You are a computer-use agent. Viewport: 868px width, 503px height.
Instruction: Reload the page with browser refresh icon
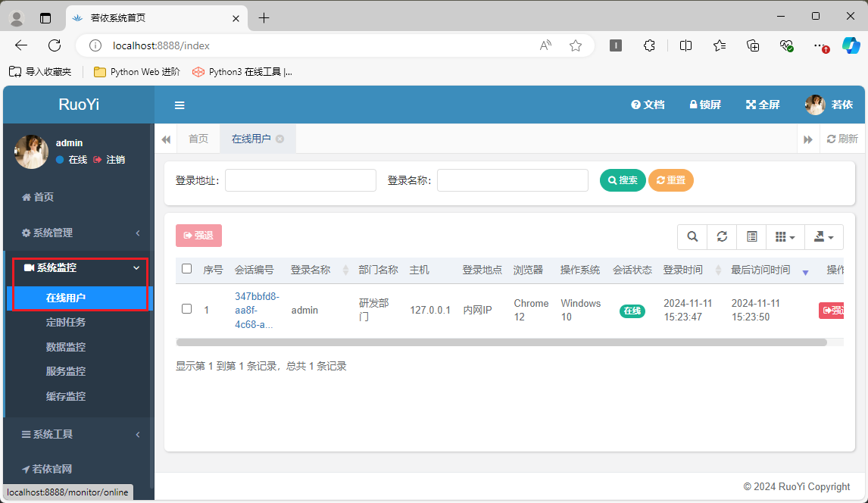pos(55,45)
